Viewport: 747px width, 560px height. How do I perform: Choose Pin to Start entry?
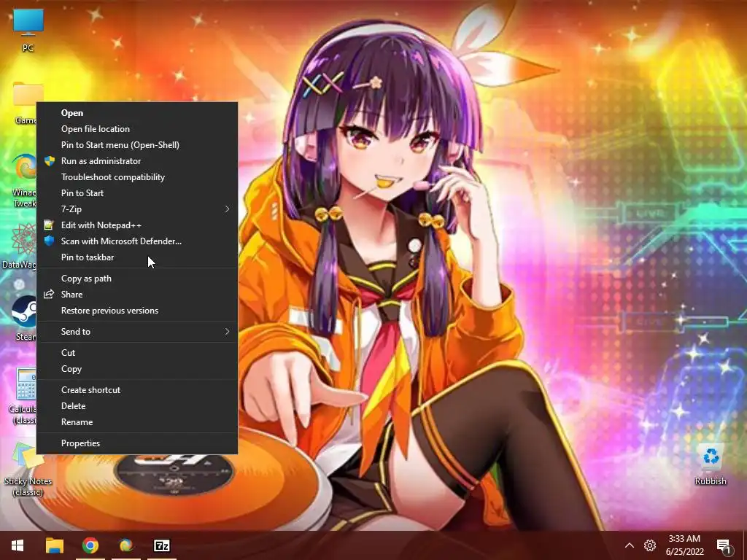(137, 193)
